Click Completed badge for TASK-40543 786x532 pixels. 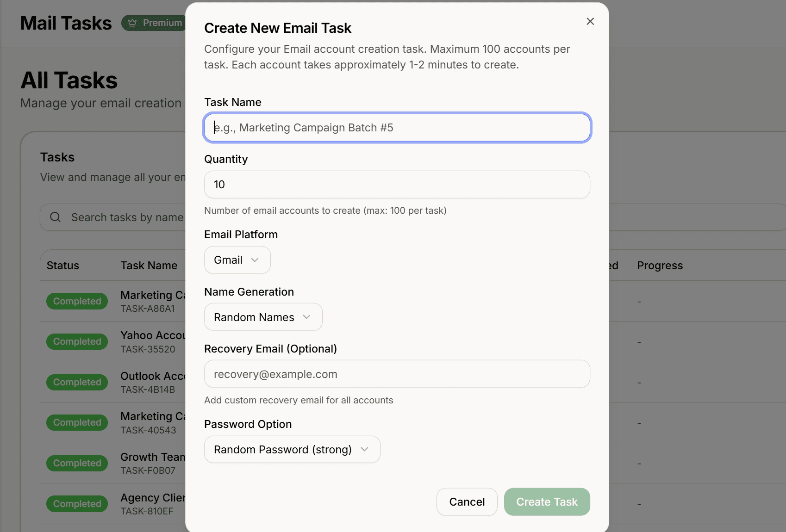(x=77, y=422)
